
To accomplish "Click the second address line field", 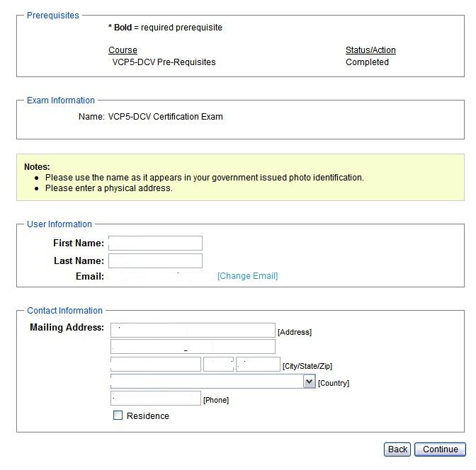I will point(193,347).
